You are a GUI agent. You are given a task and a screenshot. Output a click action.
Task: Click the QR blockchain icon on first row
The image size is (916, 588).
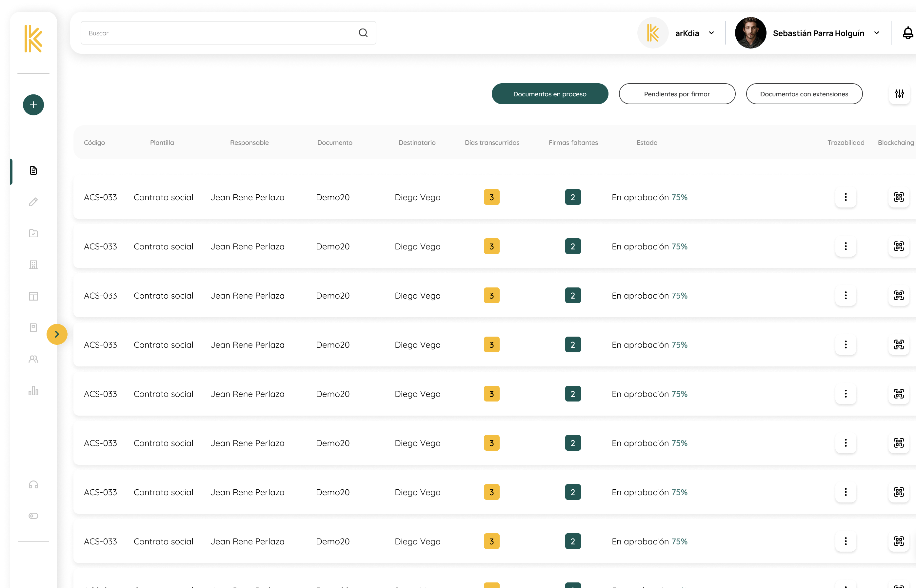click(x=899, y=197)
